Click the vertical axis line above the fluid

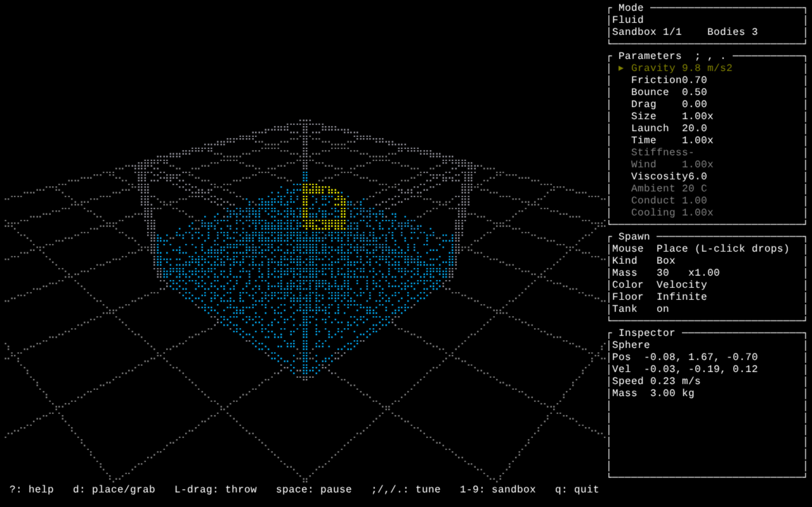click(305, 148)
